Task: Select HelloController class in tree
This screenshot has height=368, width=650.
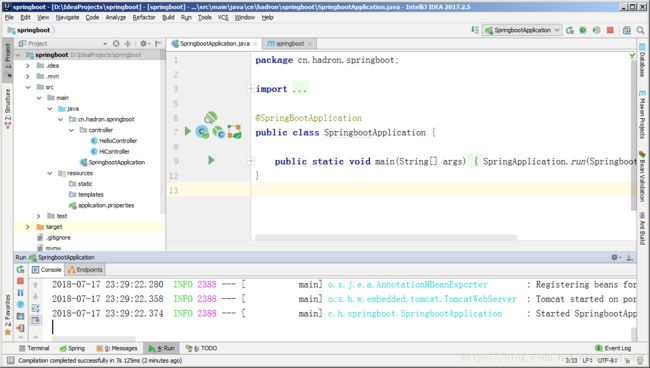Action: pos(114,141)
